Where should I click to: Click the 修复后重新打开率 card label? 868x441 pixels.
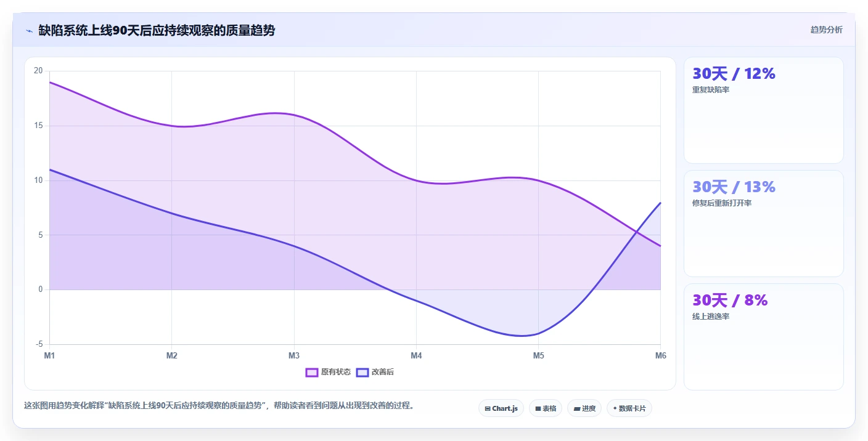click(722, 203)
